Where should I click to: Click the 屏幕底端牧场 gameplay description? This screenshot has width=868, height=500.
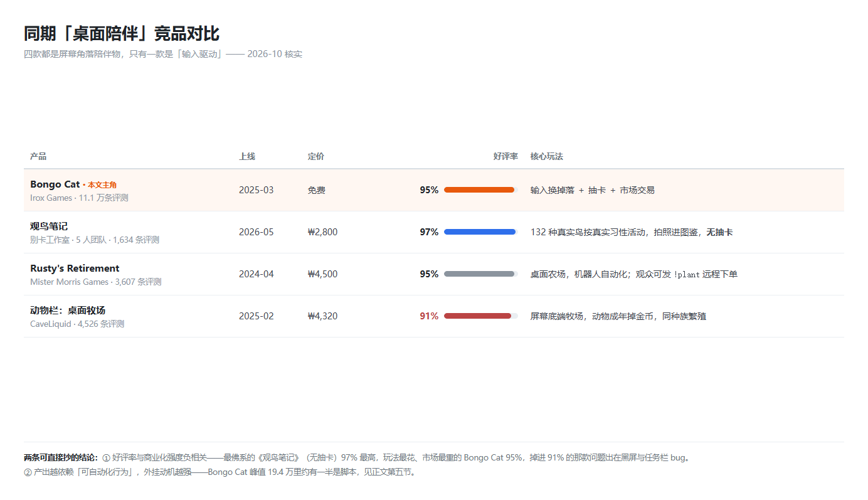point(618,316)
